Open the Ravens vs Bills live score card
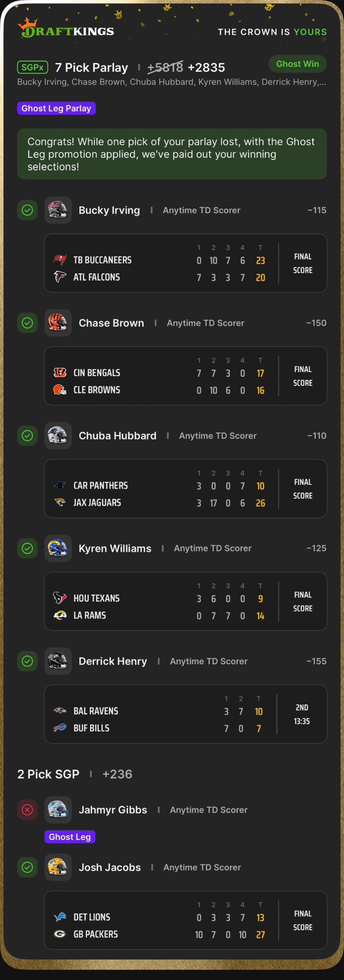This screenshot has height=980, width=344. coord(186,714)
